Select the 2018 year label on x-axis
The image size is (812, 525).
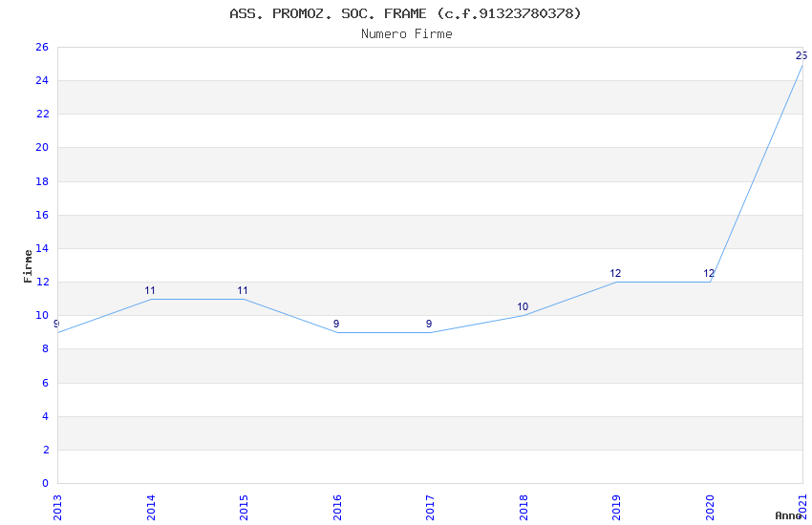524,508
